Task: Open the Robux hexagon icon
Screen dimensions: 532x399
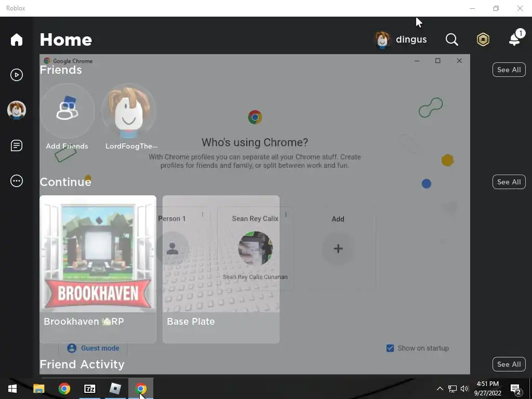Action: pos(483,39)
